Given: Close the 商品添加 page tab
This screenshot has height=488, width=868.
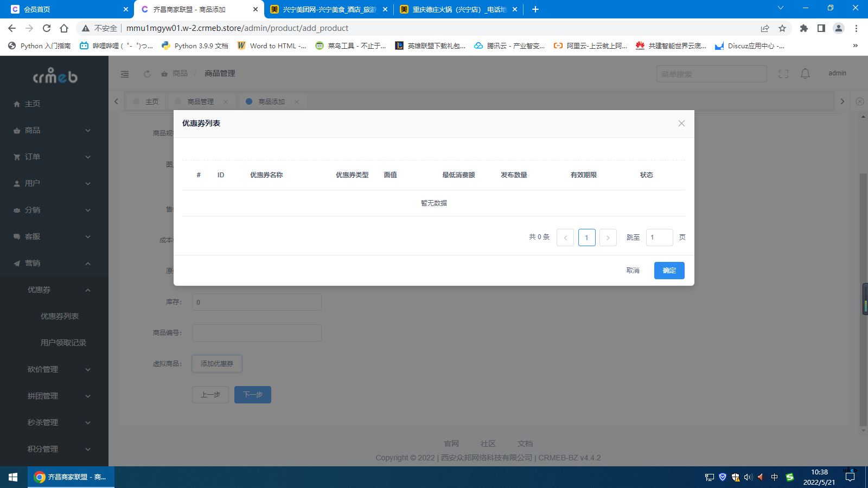Looking at the screenshot, I should tap(296, 102).
